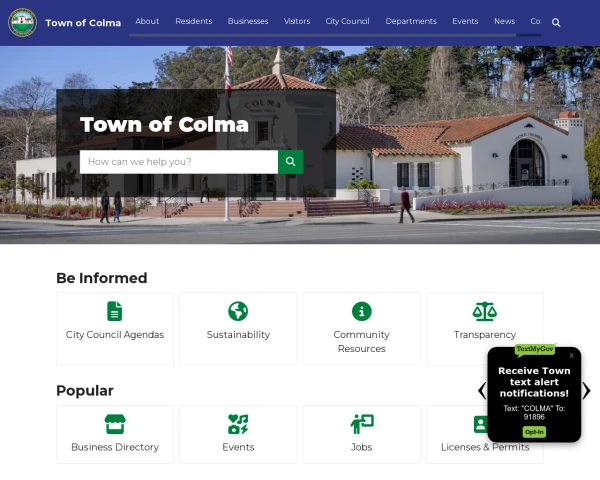
Task: Click the navigation menu horizontal scrollbar
Action: coord(335,35)
